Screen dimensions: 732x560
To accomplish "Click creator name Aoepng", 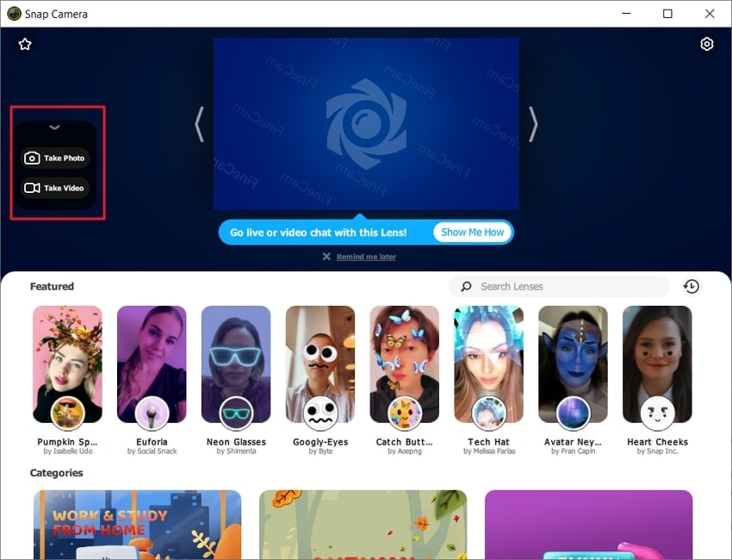I will point(409,451).
